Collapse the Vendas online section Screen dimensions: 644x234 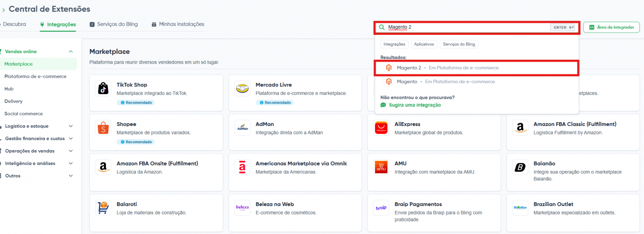point(71,52)
